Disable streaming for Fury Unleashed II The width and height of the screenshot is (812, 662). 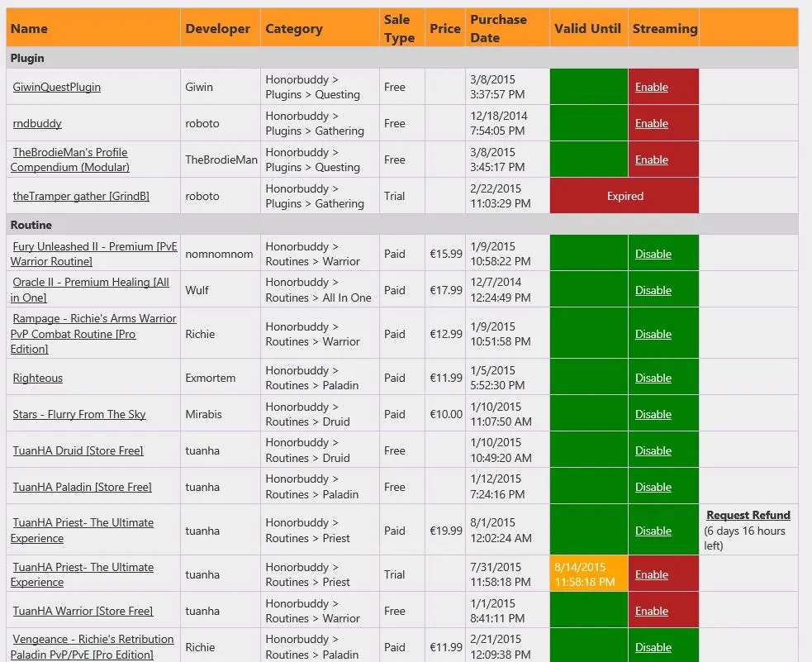point(653,254)
